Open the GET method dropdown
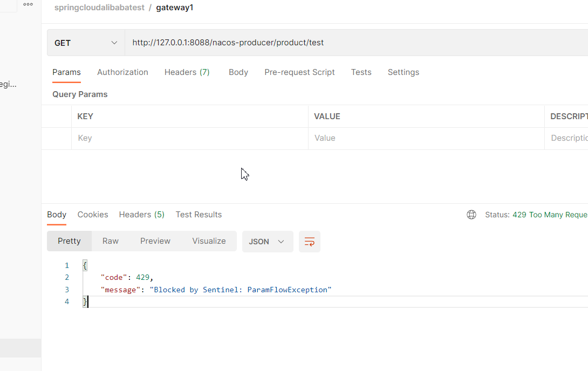The width and height of the screenshot is (588, 371). 86,43
